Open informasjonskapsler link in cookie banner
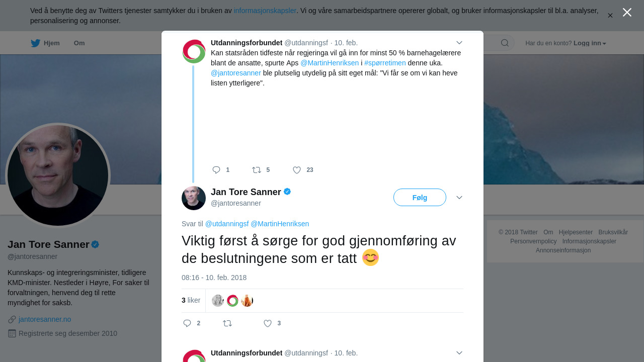The width and height of the screenshot is (644, 362). pyautogui.click(x=265, y=11)
